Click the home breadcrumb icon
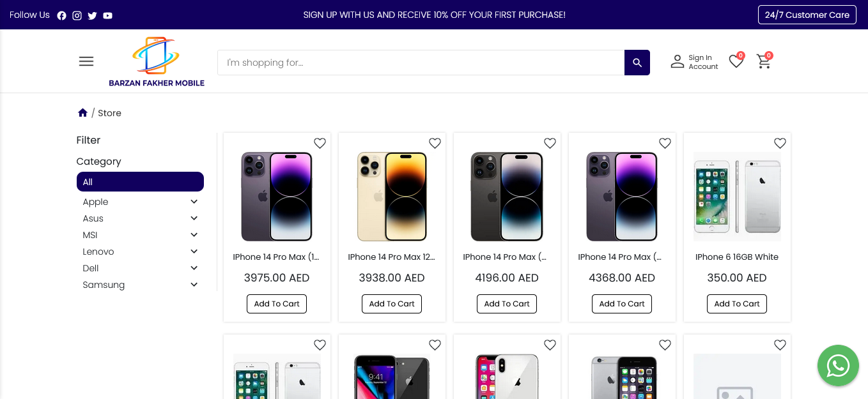 coord(82,113)
